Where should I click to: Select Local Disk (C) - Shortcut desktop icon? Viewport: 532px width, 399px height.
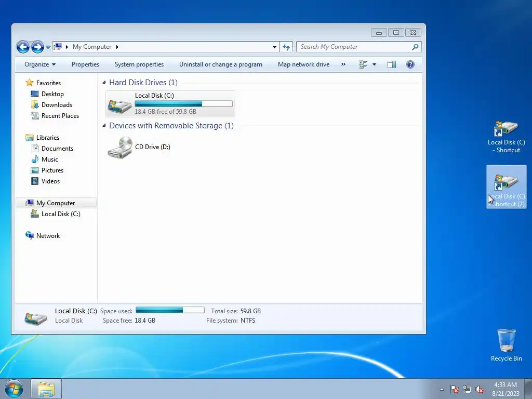[506, 137]
